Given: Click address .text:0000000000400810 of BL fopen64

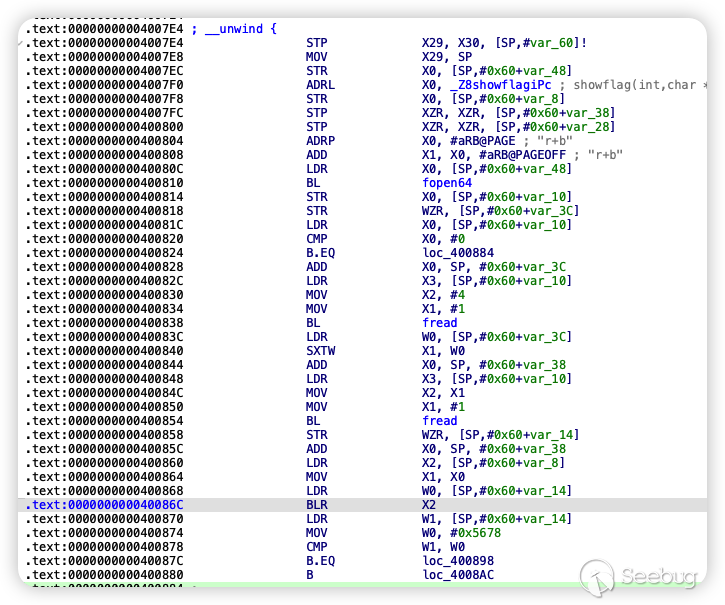Looking at the screenshot, I should click(104, 183).
